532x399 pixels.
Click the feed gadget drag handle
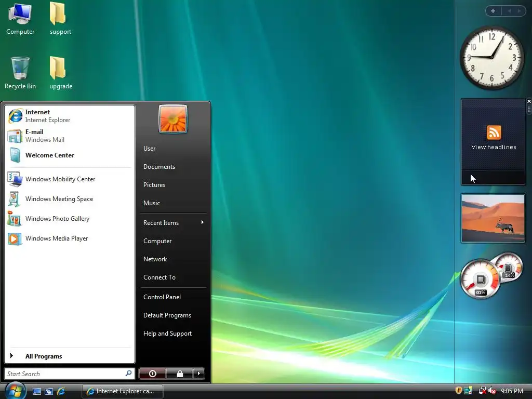tap(528, 110)
